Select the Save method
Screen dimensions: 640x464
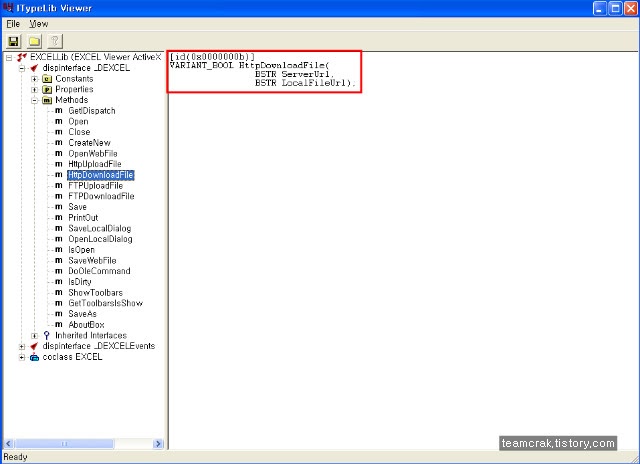pos(78,207)
